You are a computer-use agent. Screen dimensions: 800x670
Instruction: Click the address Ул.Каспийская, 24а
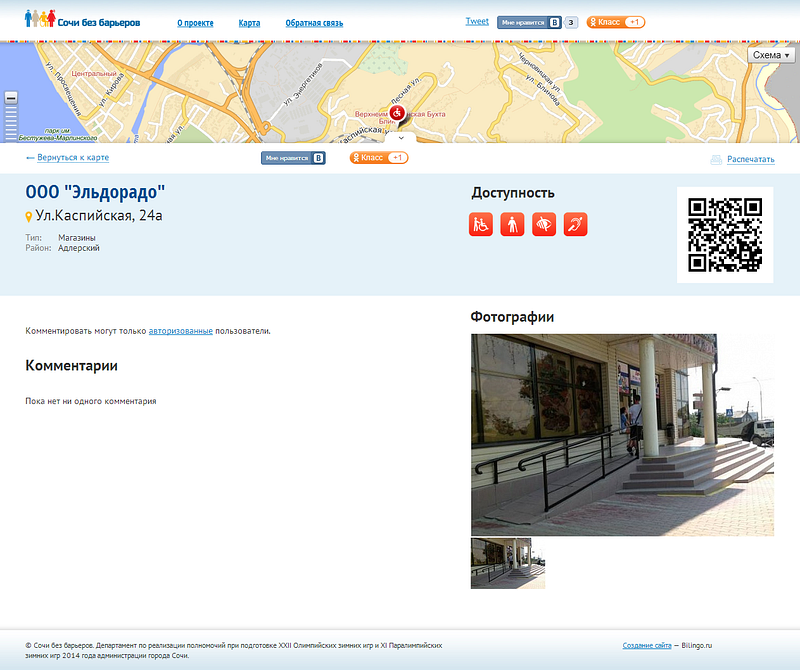click(98, 216)
